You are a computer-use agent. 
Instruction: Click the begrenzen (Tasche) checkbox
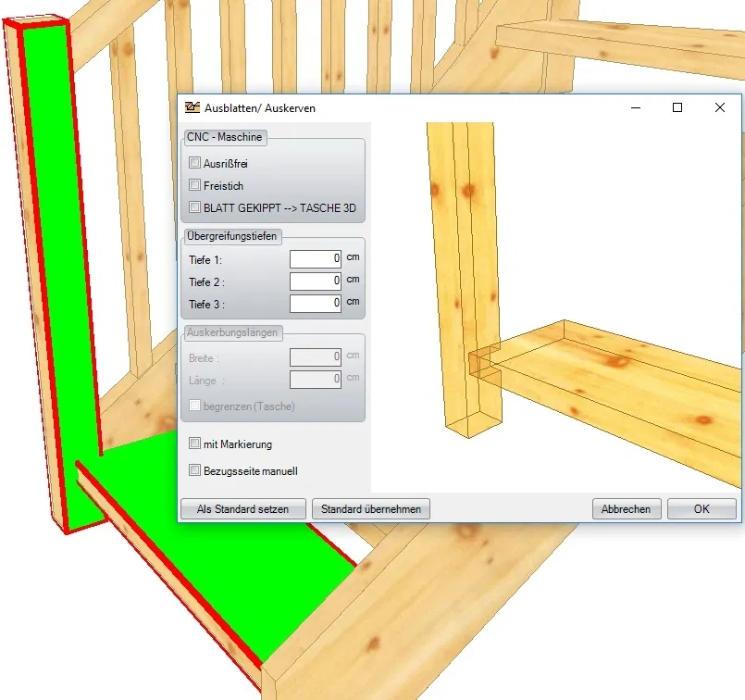(194, 405)
